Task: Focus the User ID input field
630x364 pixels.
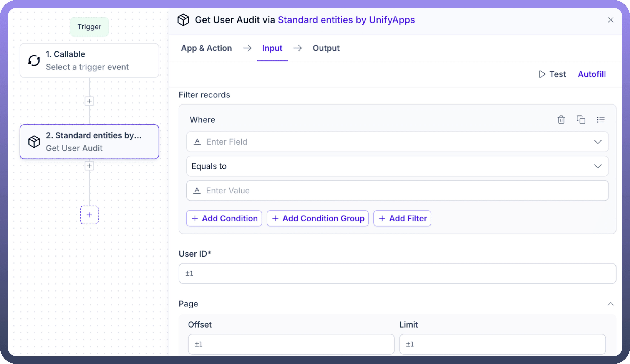Action: tap(397, 273)
